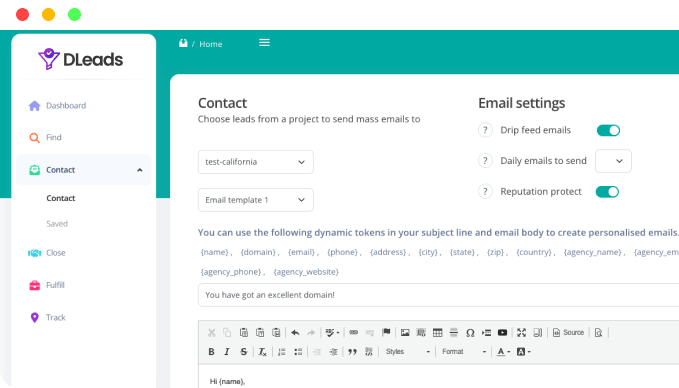Insert a table in the editor
679x388 pixels.
[x=437, y=333]
